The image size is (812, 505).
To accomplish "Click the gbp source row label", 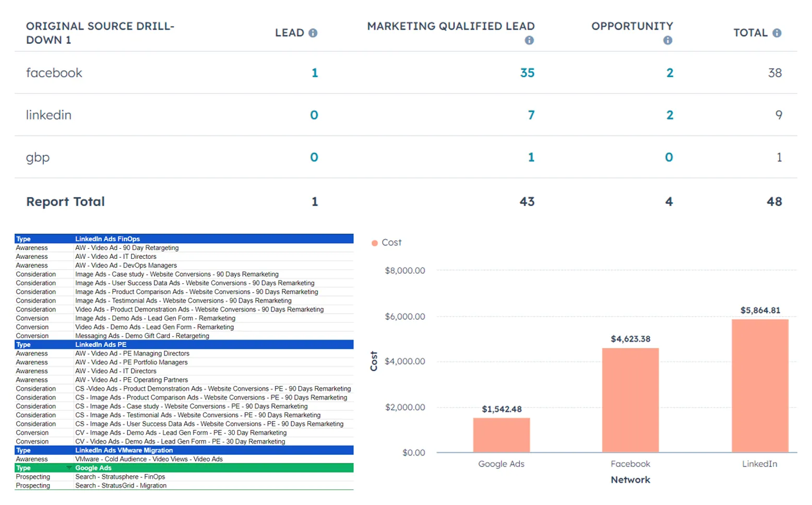I will (x=38, y=158).
